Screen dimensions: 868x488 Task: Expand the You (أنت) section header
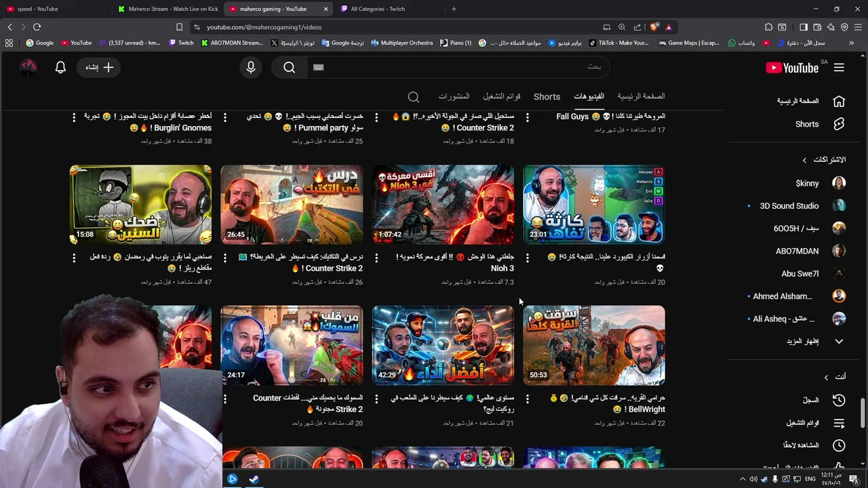coord(835,377)
